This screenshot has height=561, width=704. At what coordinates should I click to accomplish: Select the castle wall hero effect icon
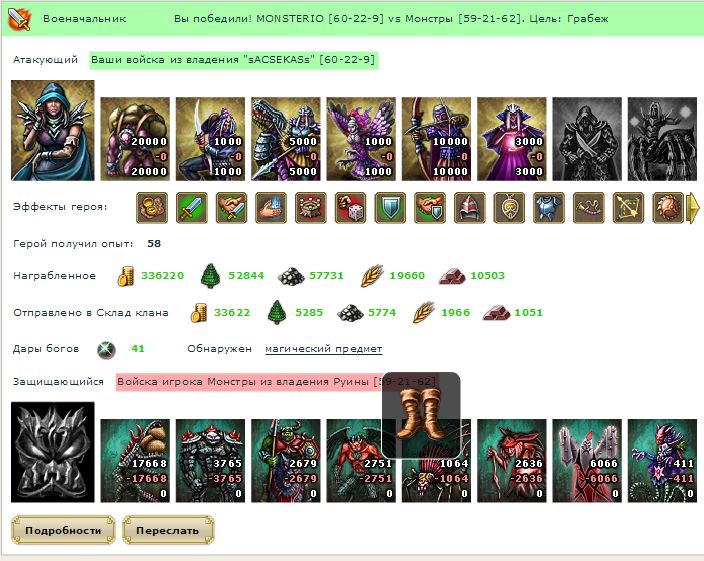pyautogui.click(x=311, y=207)
